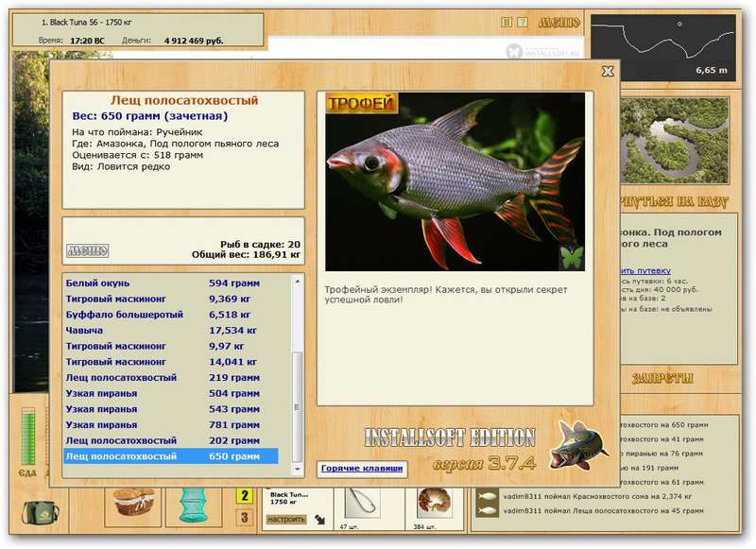
Task: Select Тигровый маскинонг 9,97 кг row
Action: click(x=171, y=346)
